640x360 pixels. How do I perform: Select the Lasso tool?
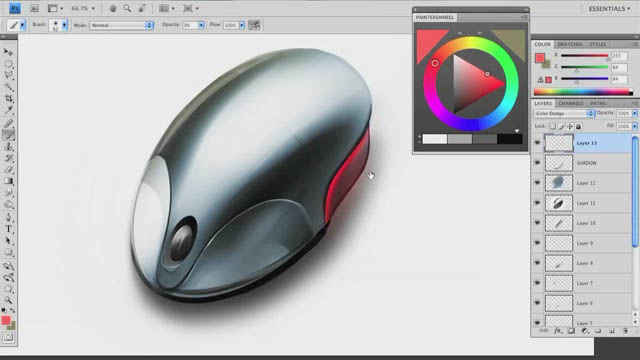(9, 75)
